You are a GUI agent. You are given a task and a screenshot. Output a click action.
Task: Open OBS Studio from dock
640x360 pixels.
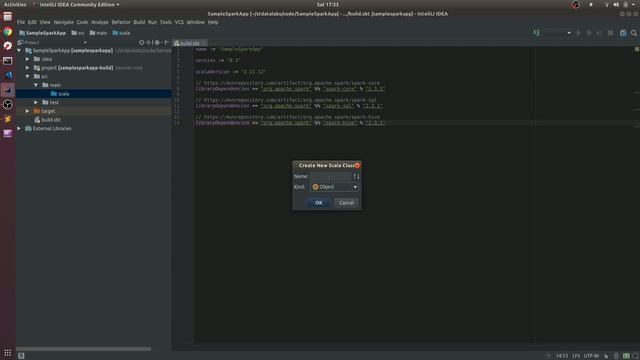(x=8, y=105)
